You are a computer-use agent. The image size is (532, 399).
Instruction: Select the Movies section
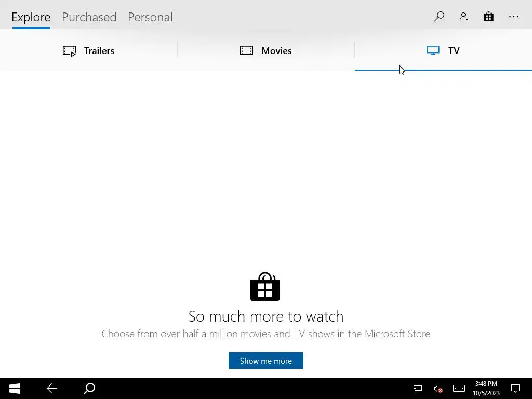pos(266,50)
